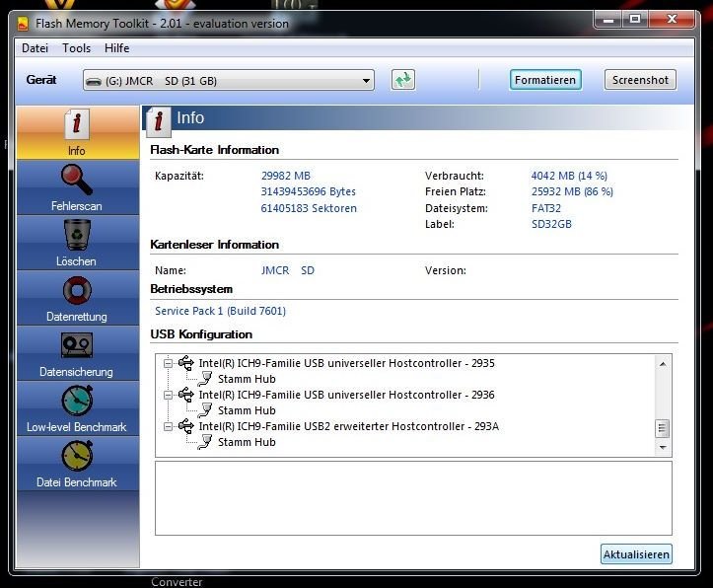
Task: Click the USB icon of Hostcontroller 2935
Action: pos(186,363)
